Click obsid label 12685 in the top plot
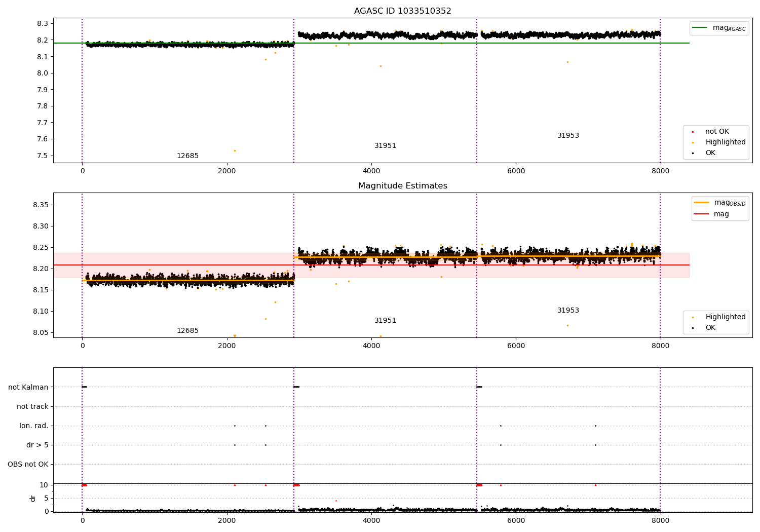Viewport: 760px width, 532px height. (x=187, y=156)
